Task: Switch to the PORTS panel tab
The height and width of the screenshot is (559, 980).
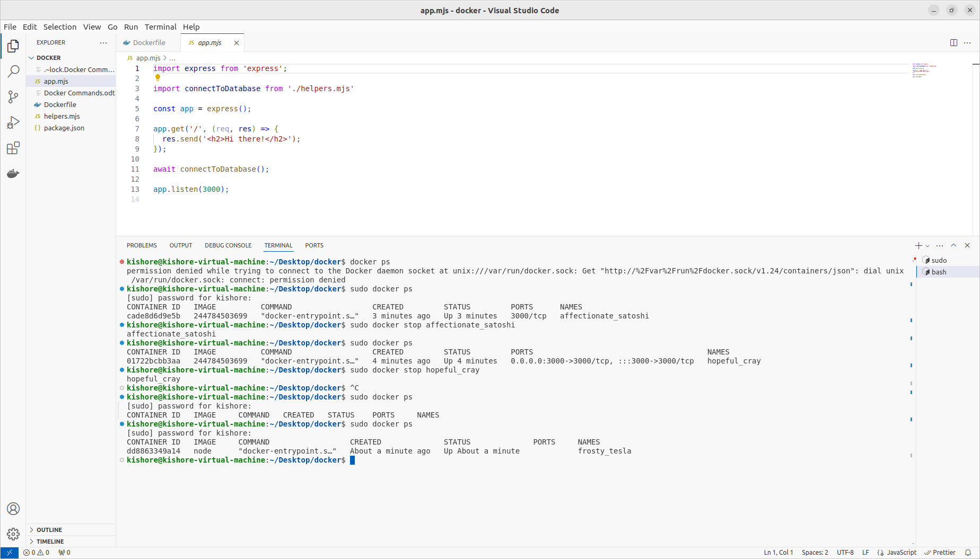Action: point(314,245)
